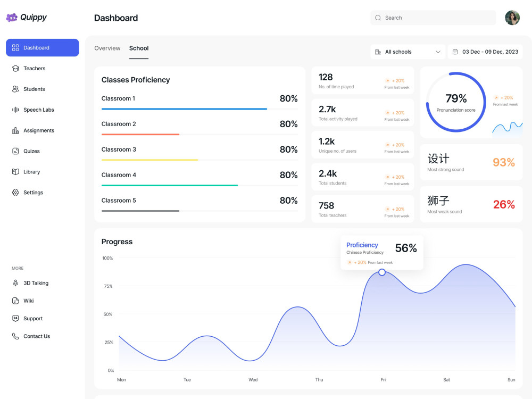The height and width of the screenshot is (399, 532).
Task: Open the Support label under More
Action: [33, 319]
